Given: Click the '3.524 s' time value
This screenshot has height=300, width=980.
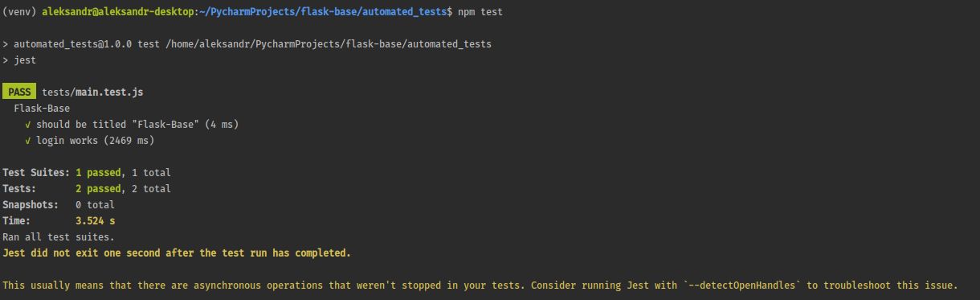Looking at the screenshot, I should pos(95,221).
